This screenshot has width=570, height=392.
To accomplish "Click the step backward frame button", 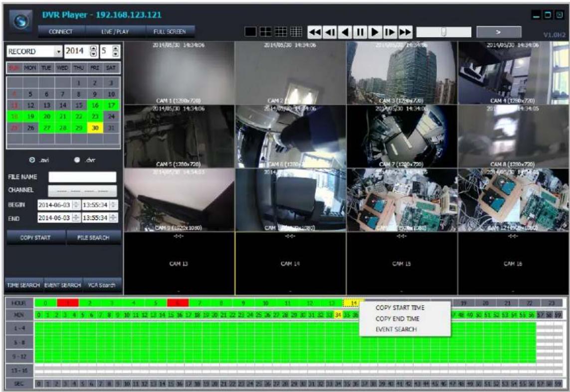I will [x=330, y=32].
